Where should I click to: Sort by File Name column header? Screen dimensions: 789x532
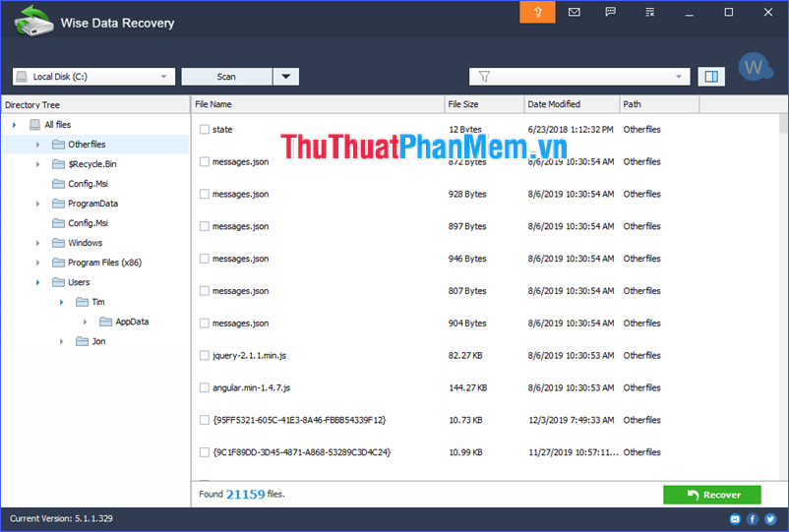coord(318,104)
